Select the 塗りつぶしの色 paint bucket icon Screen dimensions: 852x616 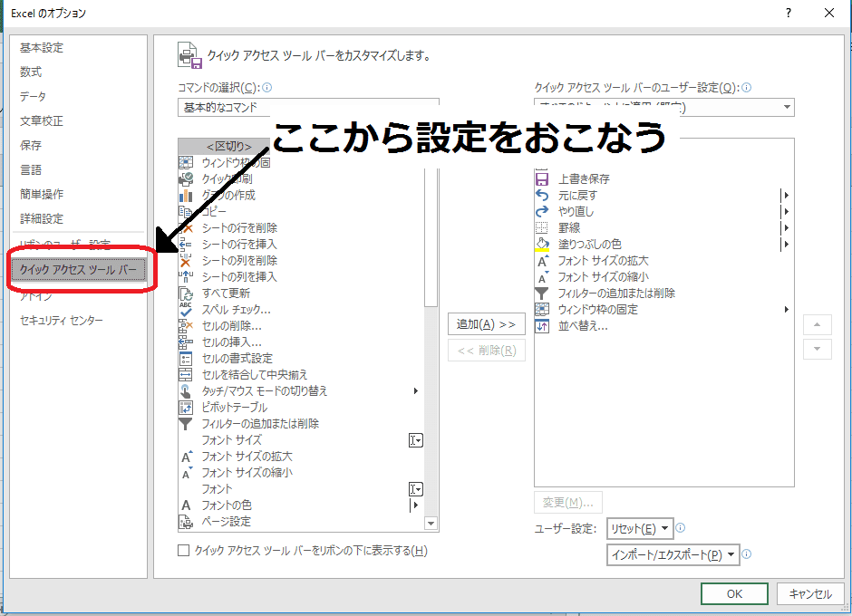542,244
